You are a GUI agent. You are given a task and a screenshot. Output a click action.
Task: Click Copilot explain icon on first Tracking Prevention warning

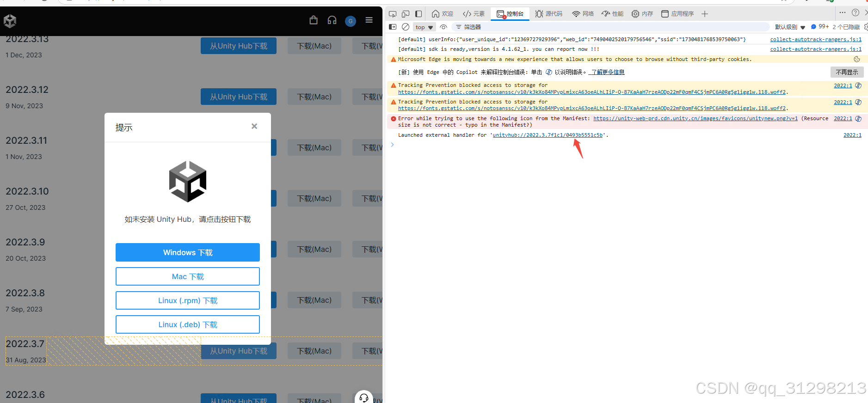coord(858,85)
